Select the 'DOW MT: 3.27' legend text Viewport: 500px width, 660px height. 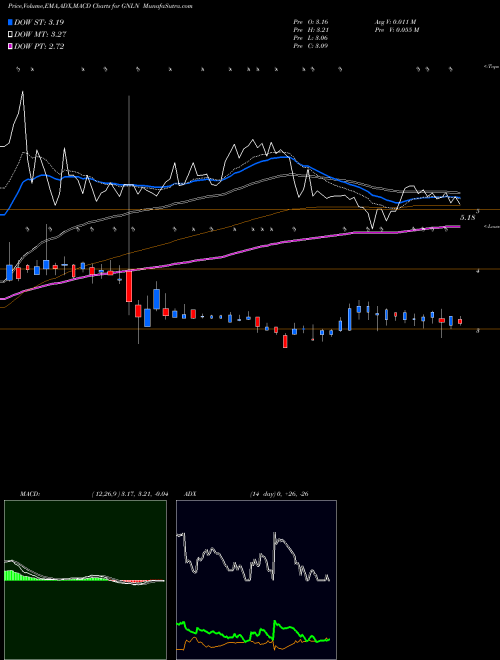pyautogui.click(x=40, y=35)
